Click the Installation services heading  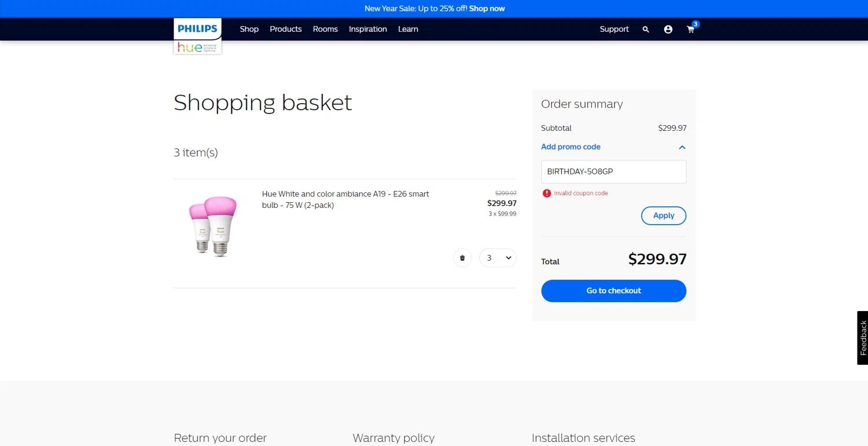tap(583, 438)
